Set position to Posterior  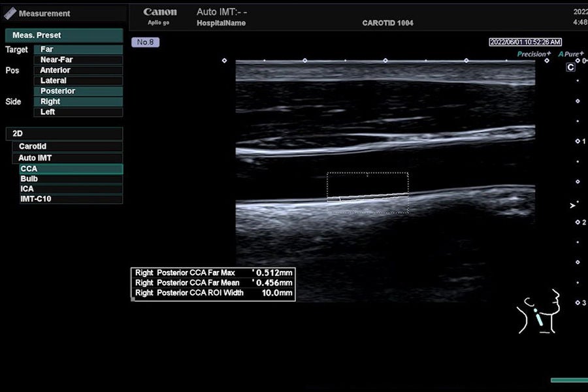[78, 91]
